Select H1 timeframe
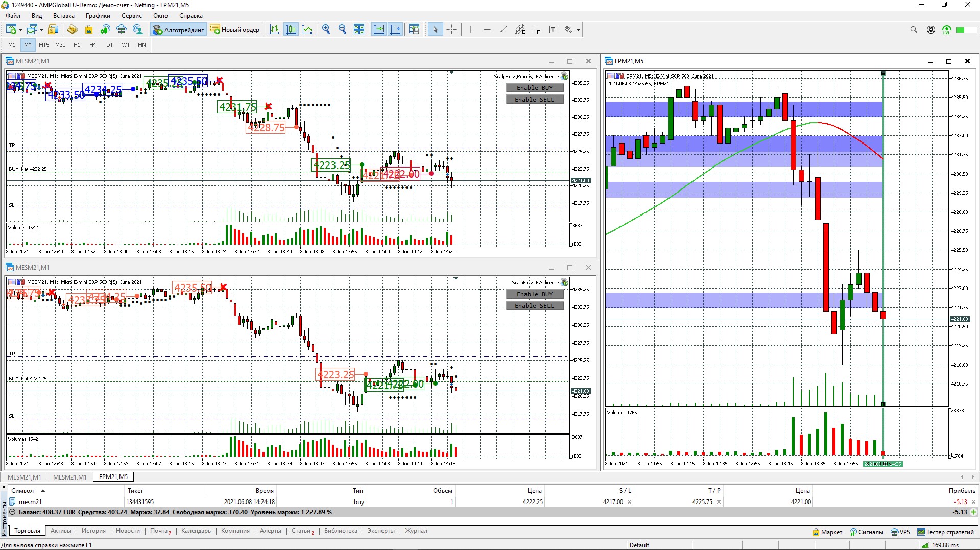The width and height of the screenshot is (980, 550). (x=77, y=45)
